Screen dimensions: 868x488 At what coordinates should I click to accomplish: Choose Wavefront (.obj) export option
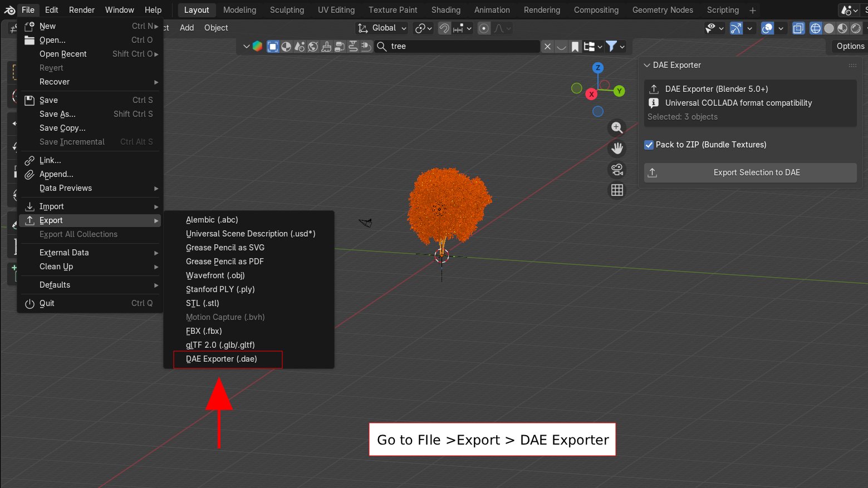click(x=215, y=275)
